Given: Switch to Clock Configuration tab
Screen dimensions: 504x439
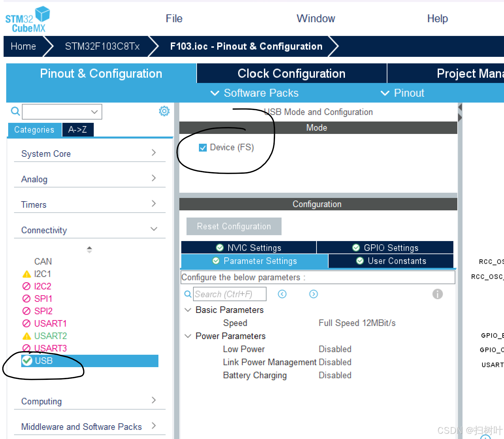Looking at the screenshot, I should [292, 73].
